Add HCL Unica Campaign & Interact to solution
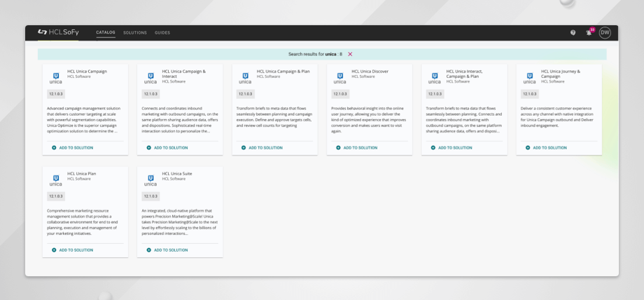The image size is (644, 300). click(x=167, y=148)
